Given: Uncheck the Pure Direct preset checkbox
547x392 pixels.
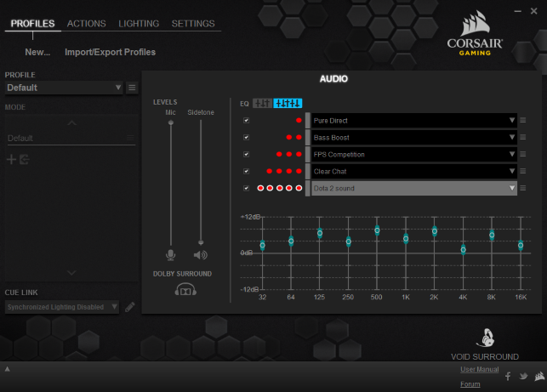Looking at the screenshot, I should [x=247, y=120].
